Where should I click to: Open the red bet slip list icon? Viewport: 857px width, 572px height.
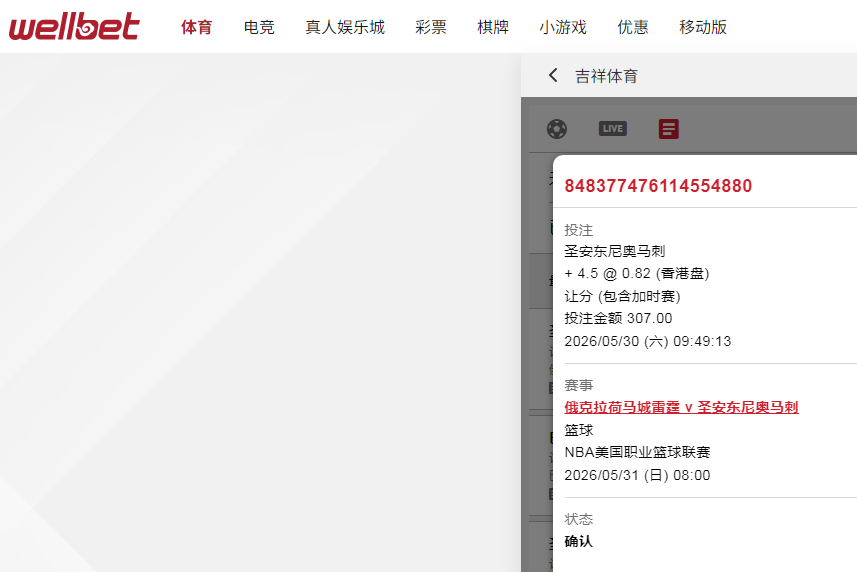668,129
